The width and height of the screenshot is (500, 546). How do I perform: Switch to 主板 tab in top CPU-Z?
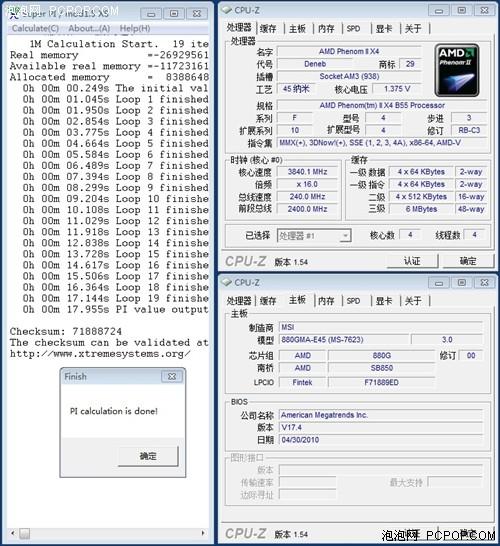tap(297, 29)
